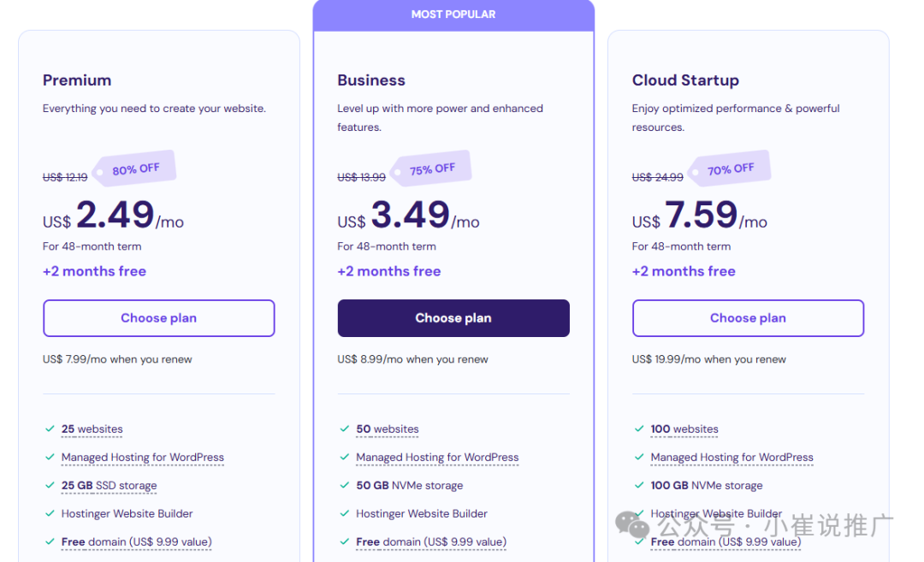Click 100 GB NVMe storage feature
The image size is (924, 562).
point(706,485)
